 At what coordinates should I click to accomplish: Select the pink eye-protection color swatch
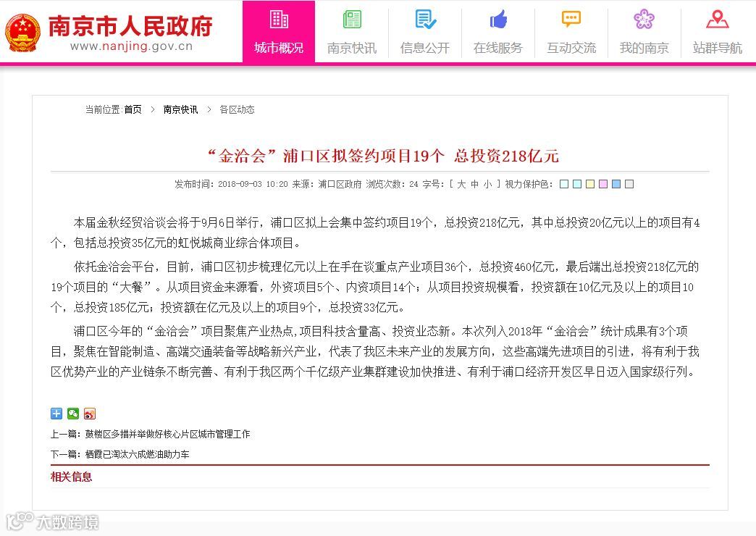[x=603, y=184]
